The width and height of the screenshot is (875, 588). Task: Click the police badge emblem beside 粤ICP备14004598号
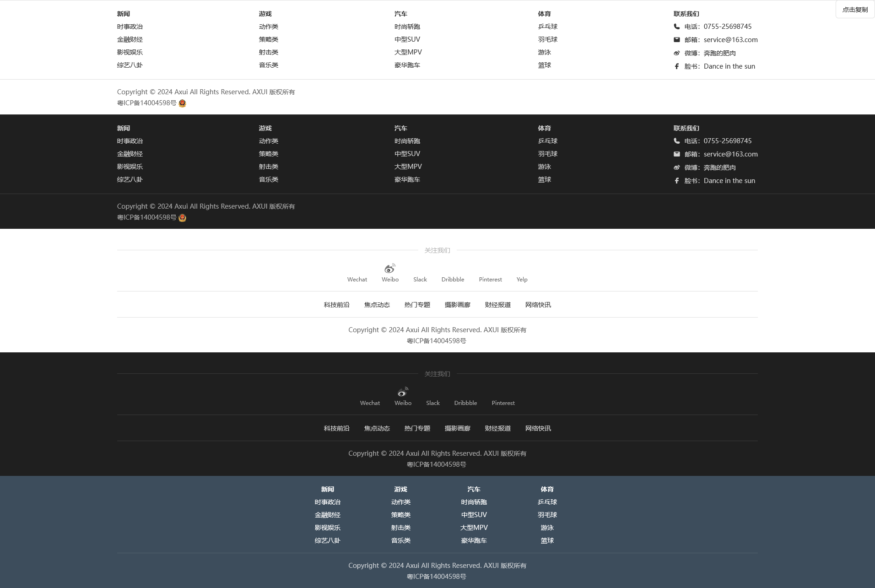[x=183, y=103]
